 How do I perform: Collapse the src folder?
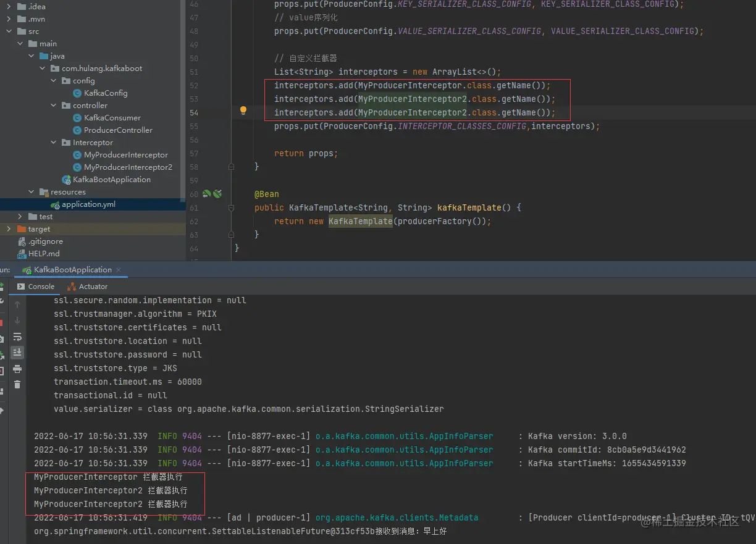click(9, 31)
